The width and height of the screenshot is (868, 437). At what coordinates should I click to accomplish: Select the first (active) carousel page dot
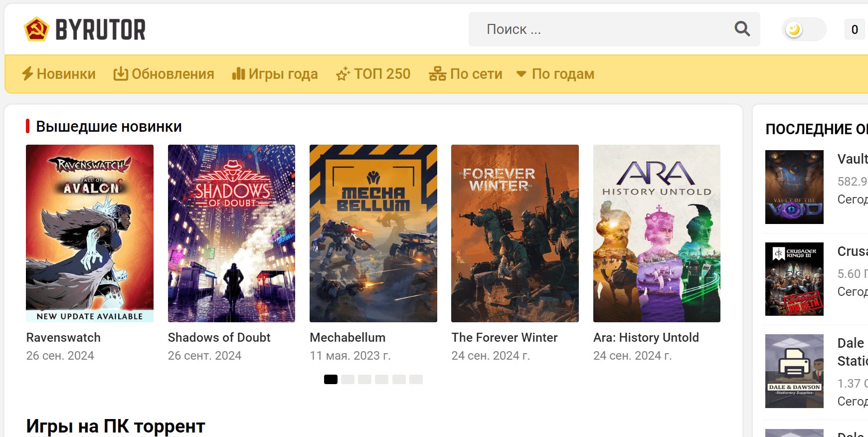coord(331,380)
